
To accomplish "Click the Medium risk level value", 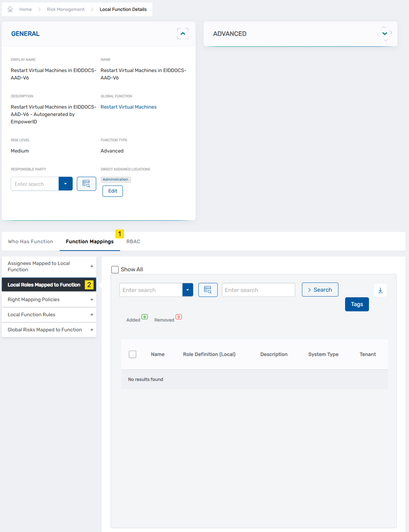I will tap(20, 151).
